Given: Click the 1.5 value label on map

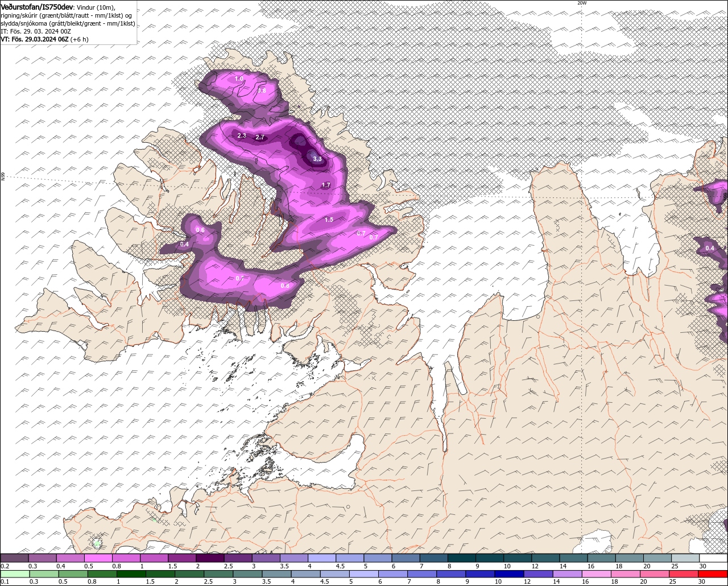Looking at the screenshot, I should (329, 220).
